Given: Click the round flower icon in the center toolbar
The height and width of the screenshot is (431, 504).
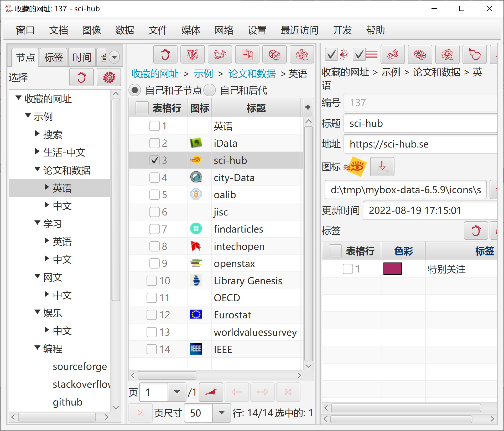Looking at the screenshot, I should 274,55.
